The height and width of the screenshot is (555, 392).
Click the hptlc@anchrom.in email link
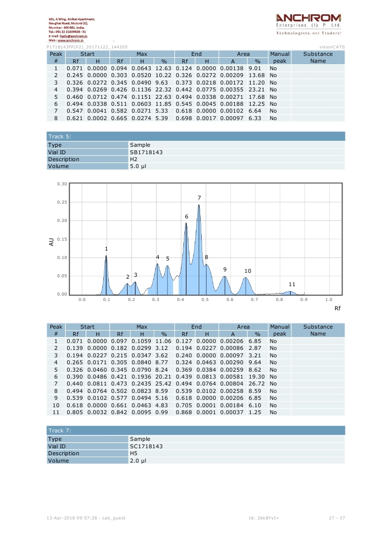[74, 37]
